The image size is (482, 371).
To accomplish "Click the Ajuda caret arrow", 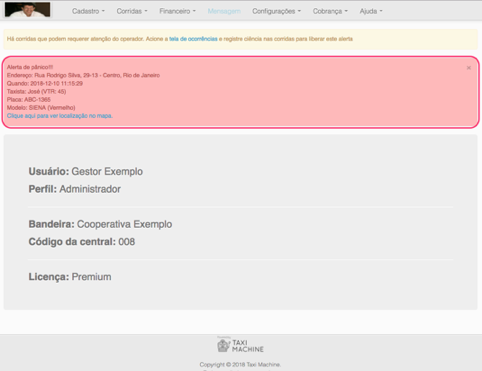I will (x=381, y=11).
